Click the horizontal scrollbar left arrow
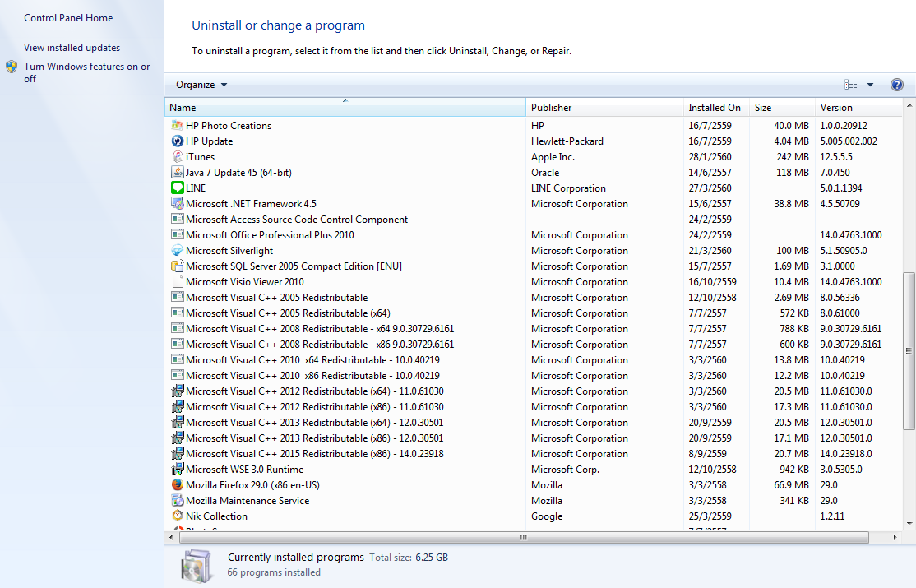 [171, 537]
